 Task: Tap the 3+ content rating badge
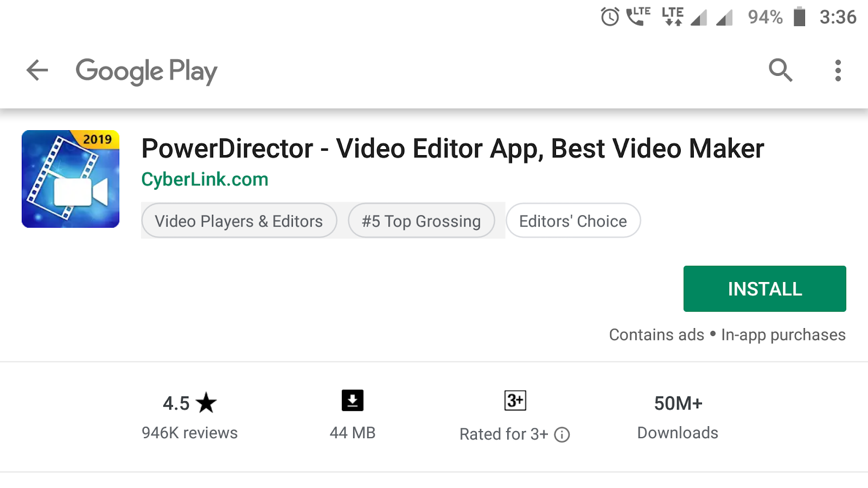click(515, 401)
